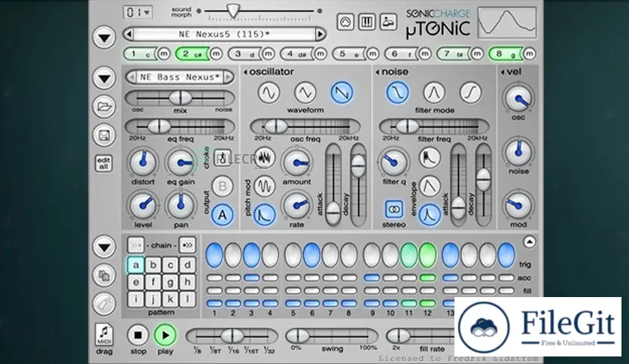Select next drum patch arrow
Screen dimensions: 629x364
click(228, 77)
